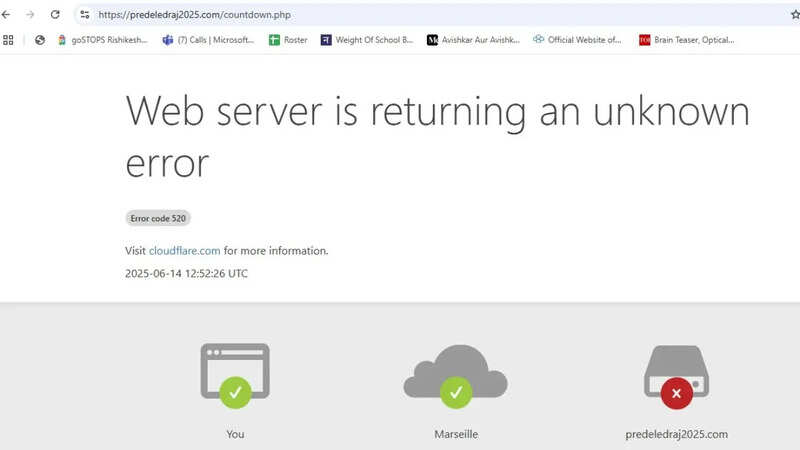Screen dimensions: 800x450
Task: Click the Marseille cloud icon
Action: pyautogui.click(x=455, y=373)
